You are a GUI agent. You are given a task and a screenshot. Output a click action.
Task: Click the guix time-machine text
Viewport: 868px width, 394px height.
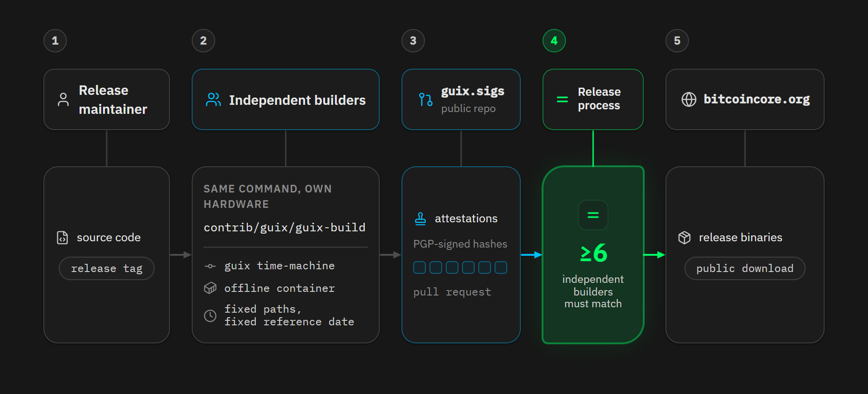click(x=279, y=266)
